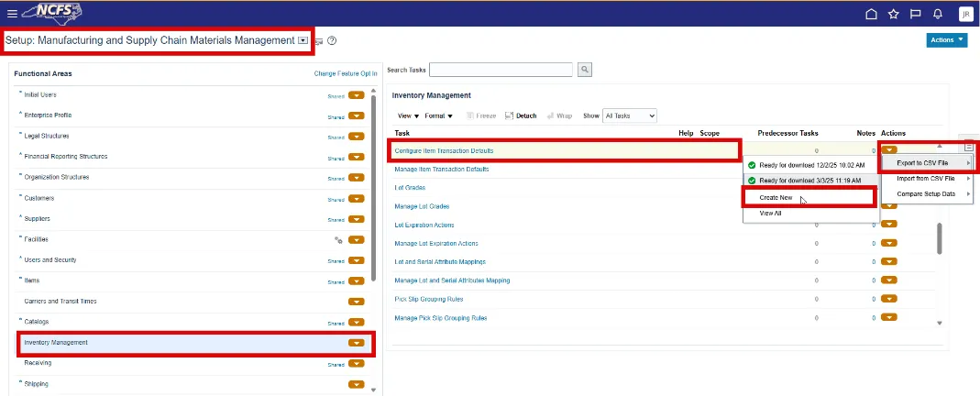Open Initial Users actions dropdown
980x396 pixels.
tap(357, 95)
